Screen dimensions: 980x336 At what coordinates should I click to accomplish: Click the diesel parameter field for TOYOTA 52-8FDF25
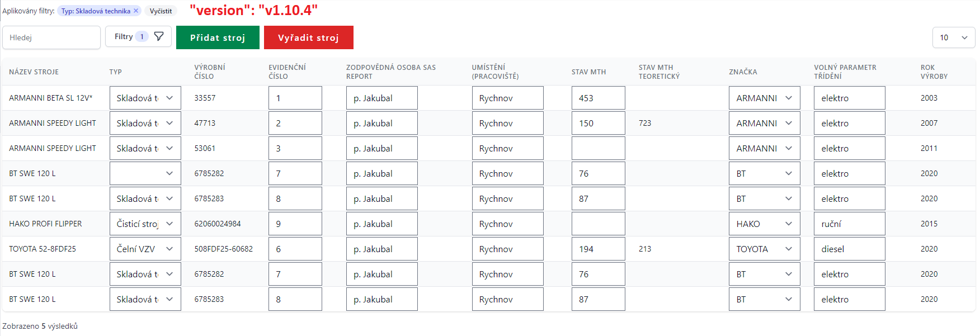coord(849,248)
